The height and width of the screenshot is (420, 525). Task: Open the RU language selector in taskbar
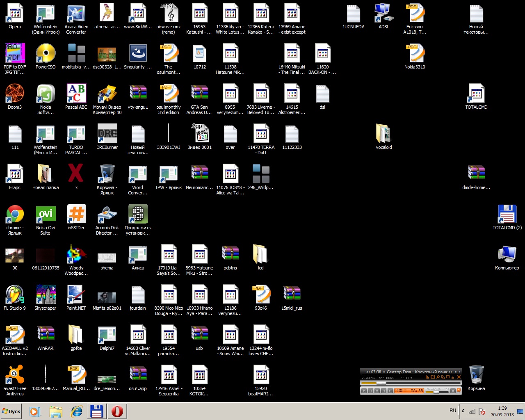453,411
